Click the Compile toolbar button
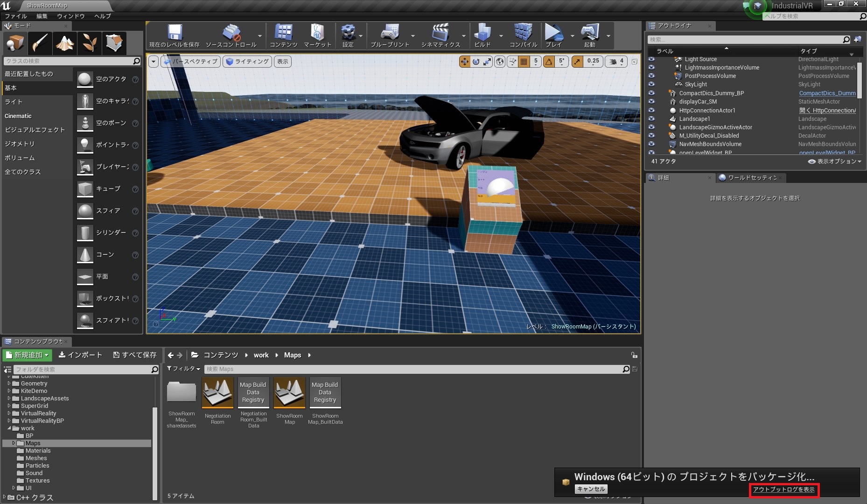The image size is (867, 504). [523, 36]
